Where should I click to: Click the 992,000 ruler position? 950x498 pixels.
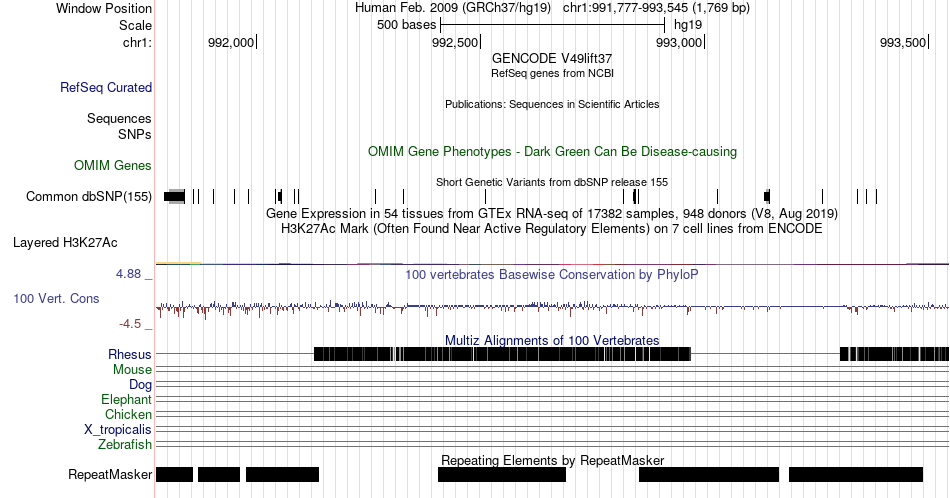point(231,42)
